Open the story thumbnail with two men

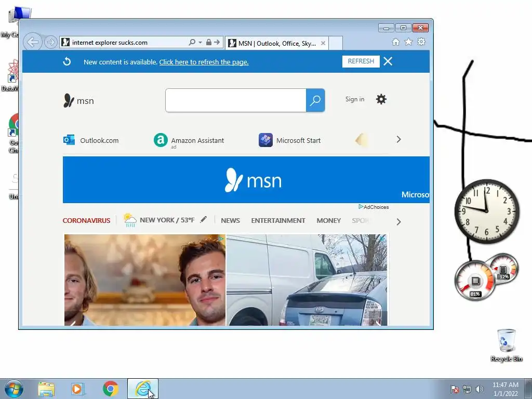point(145,280)
